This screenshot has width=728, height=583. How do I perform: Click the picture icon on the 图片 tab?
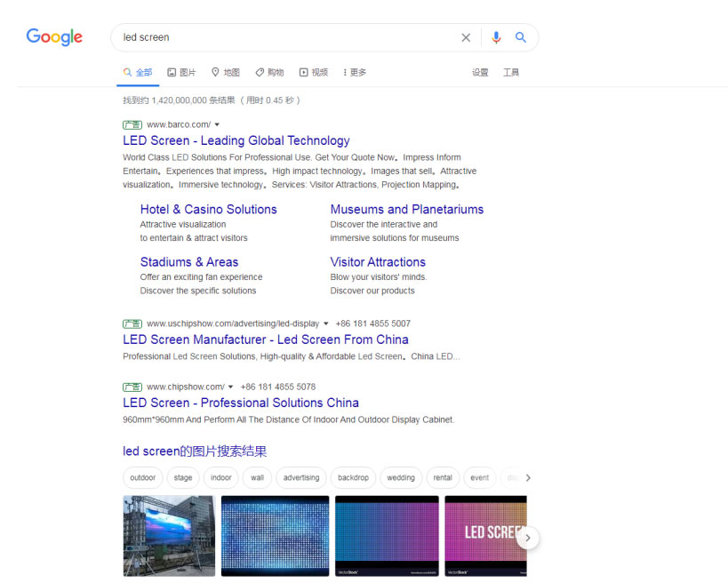[x=172, y=72]
